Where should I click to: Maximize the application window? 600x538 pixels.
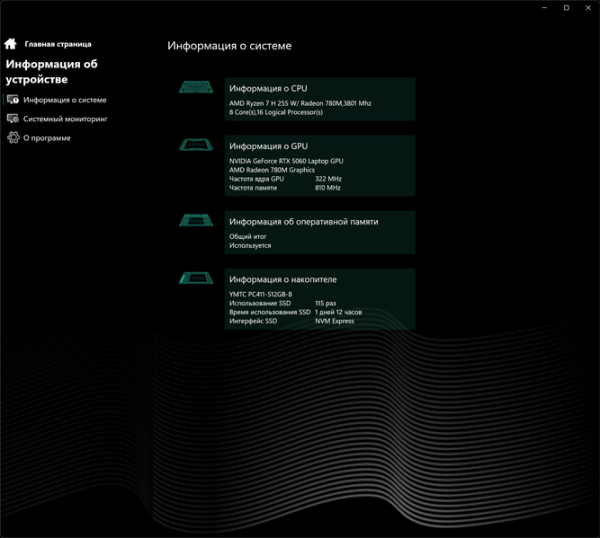point(566,8)
